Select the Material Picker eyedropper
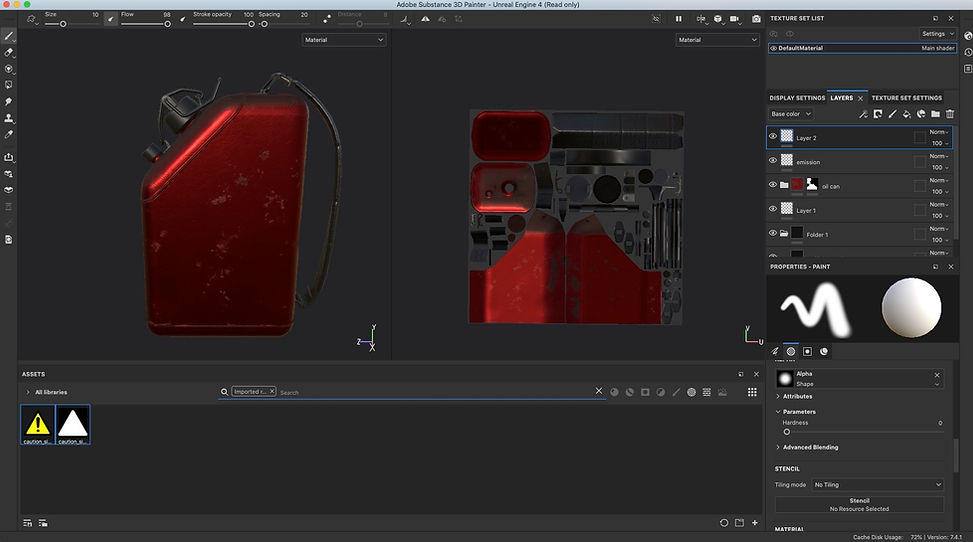The image size is (973, 542). point(9,134)
